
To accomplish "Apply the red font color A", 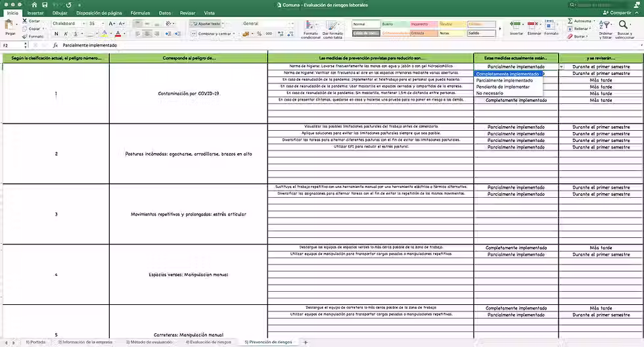I will pyautogui.click(x=118, y=34).
